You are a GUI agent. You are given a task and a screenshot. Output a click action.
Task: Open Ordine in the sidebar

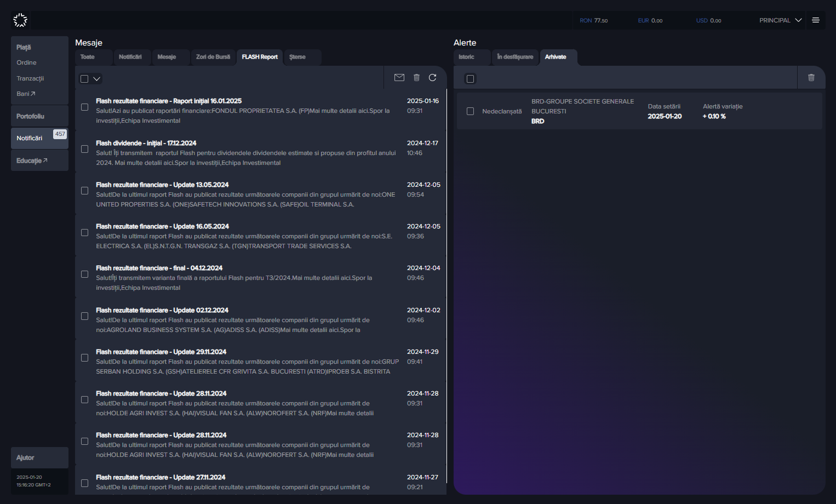(26, 62)
